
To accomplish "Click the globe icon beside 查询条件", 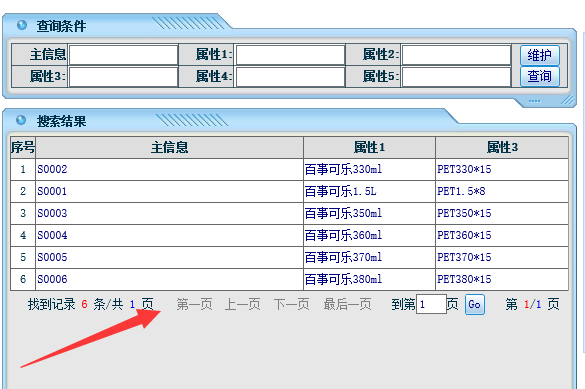I will 22,25.
